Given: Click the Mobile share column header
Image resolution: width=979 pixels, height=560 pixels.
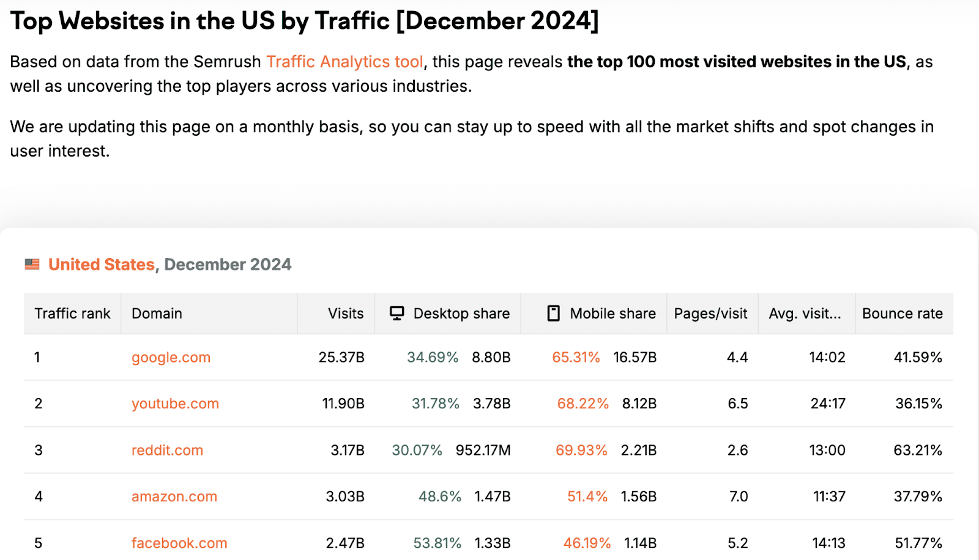Looking at the screenshot, I should click(x=612, y=314).
